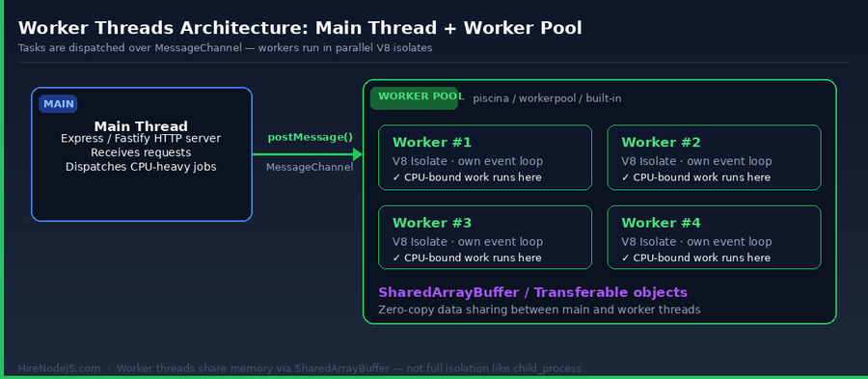Click 'V8 Isolate' line in Worker #1

tap(468, 162)
